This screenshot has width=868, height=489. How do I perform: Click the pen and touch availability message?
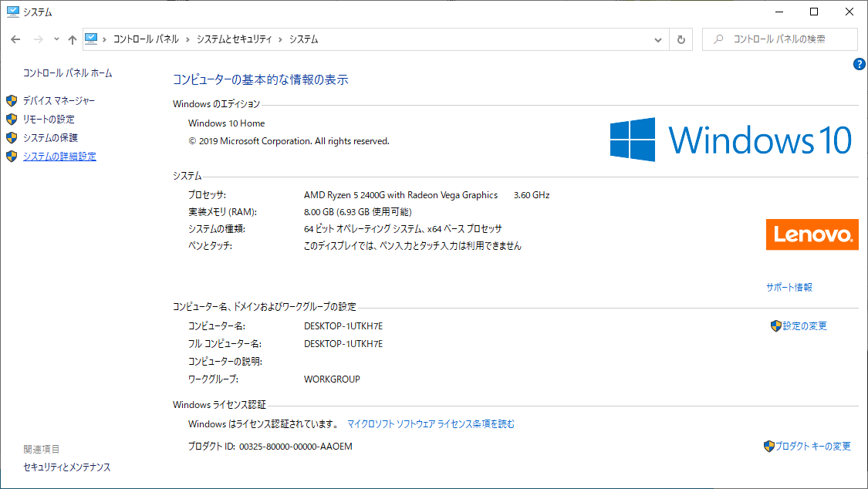[x=413, y=245]
